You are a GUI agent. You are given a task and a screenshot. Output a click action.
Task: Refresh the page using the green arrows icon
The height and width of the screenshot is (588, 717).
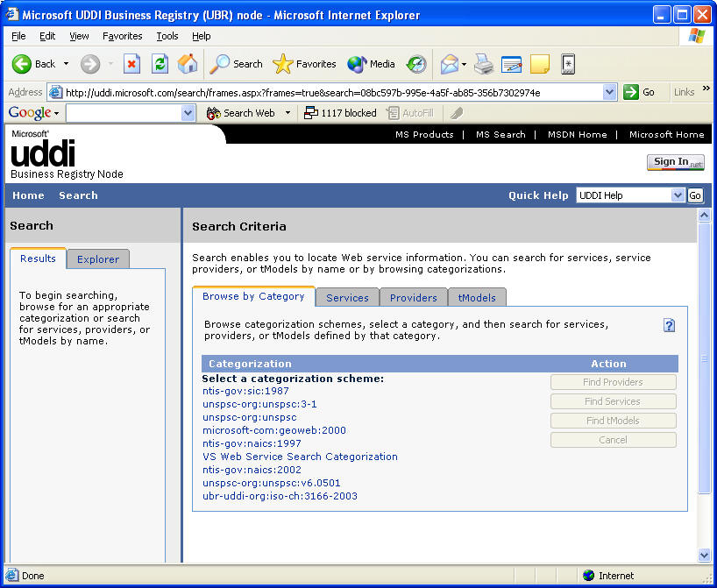160,64
